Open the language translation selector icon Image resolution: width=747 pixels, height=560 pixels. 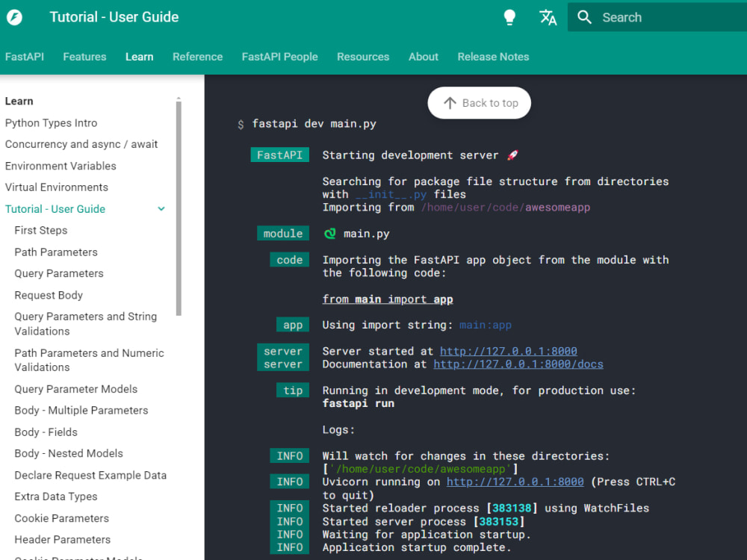[548, 18]
